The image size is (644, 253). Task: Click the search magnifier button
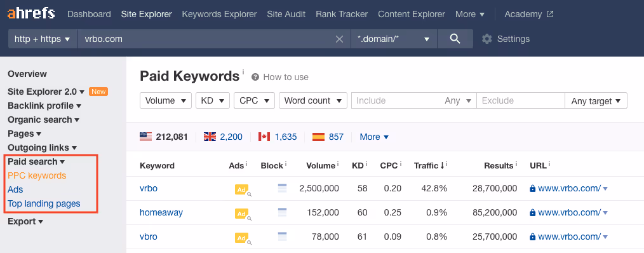point(455,39)
